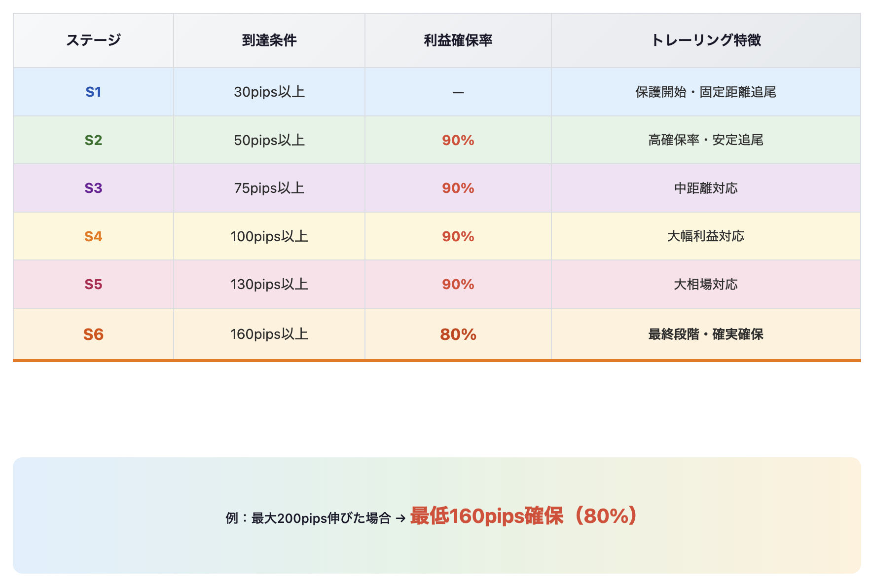Click the 最終段階・確実確保 cell
The width and height of the screenshot is (871, 588).
tap(706, 334)
